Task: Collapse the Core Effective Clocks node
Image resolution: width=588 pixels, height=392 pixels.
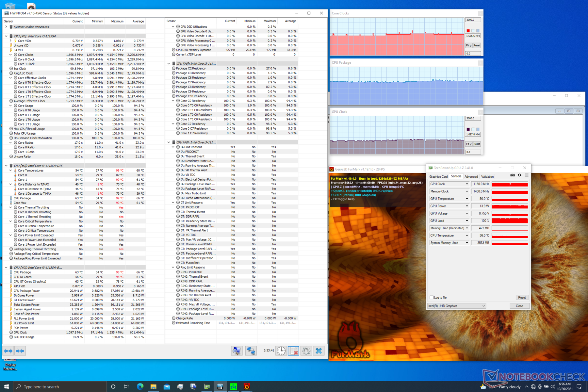Action: (x=10, y=78)
